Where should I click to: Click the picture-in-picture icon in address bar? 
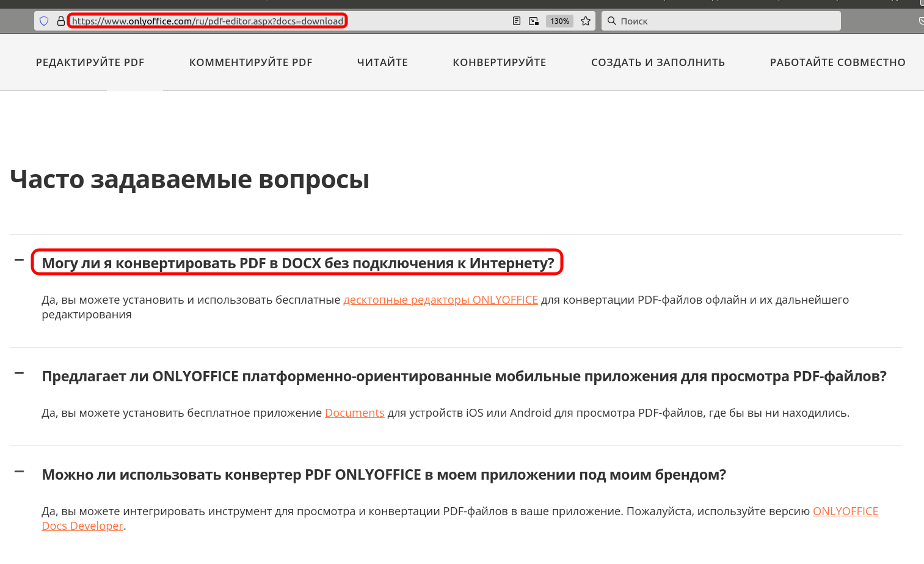(534, 21)
